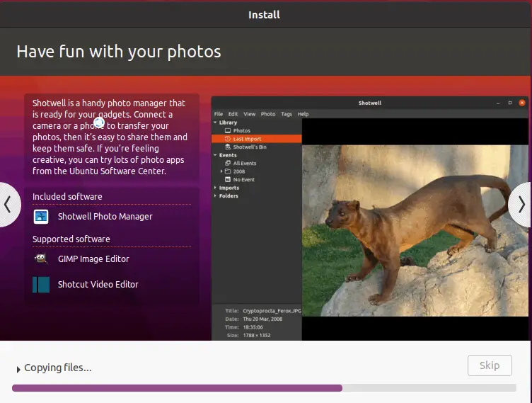
Task: Click the Shotwell's Bin trash icon
Action: [x=228, y=147]
